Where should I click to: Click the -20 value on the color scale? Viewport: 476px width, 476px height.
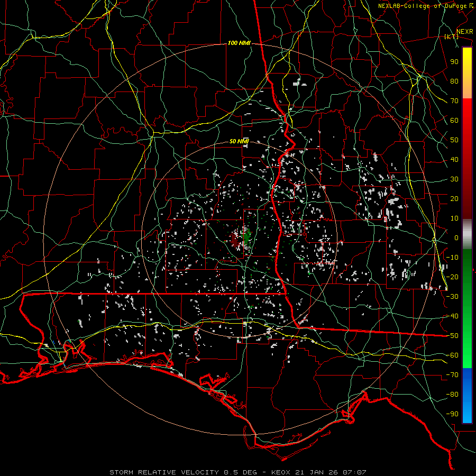pyautogui.click(x=452, y=277)
